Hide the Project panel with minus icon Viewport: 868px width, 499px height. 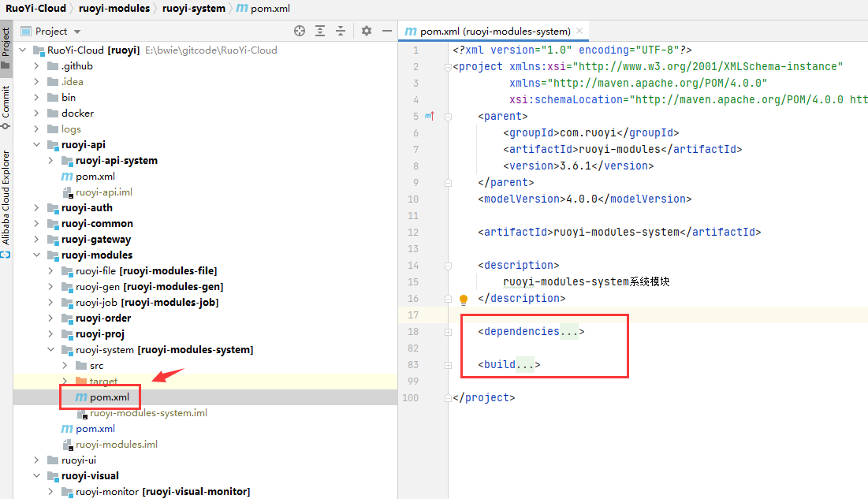point(387,31)
